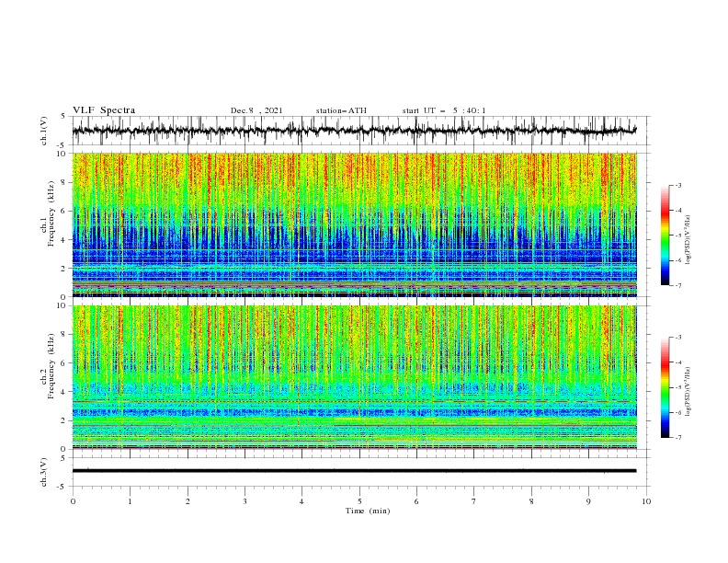Click the ch.1 PSD color bar

click(665, 236)
